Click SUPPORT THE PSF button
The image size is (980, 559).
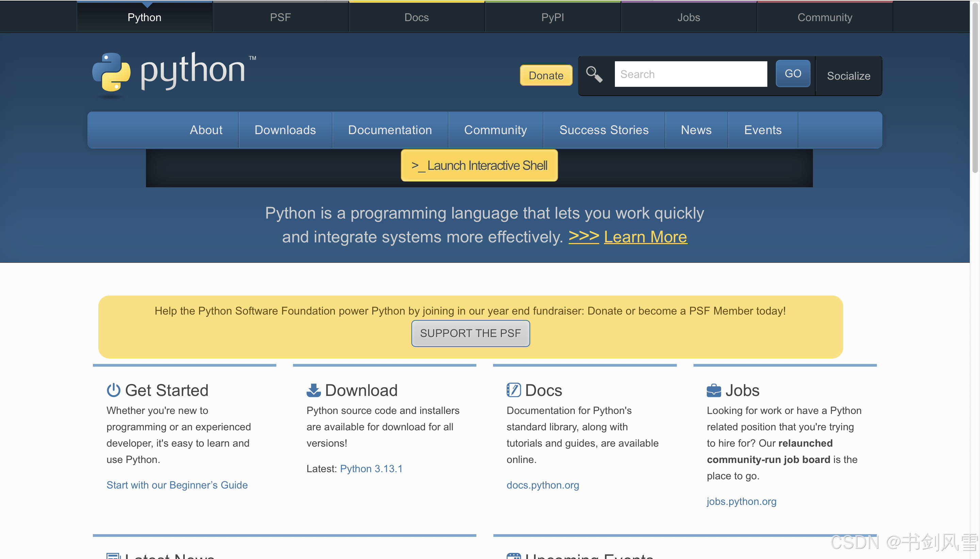[470, 333]
